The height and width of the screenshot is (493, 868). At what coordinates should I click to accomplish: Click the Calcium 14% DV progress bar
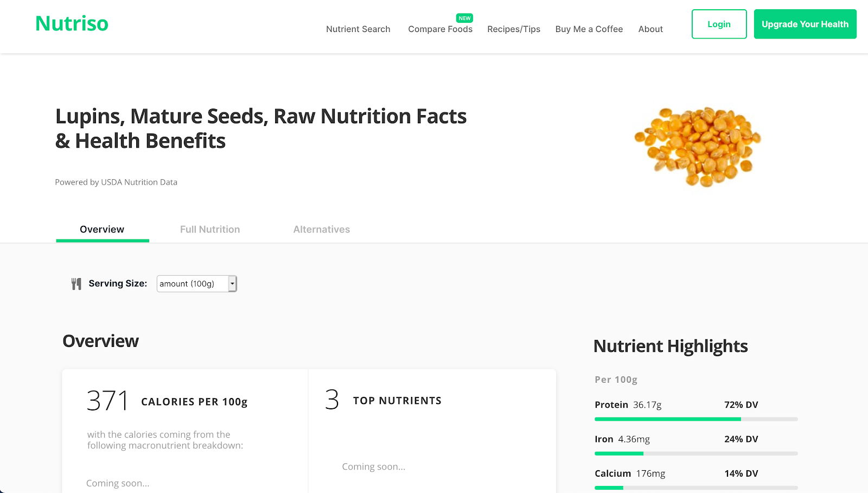696,488
